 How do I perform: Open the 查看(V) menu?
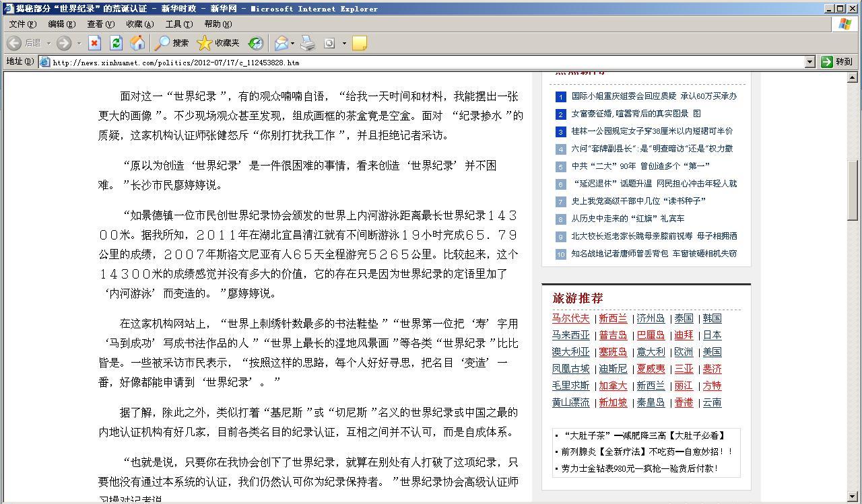(100, 24)
